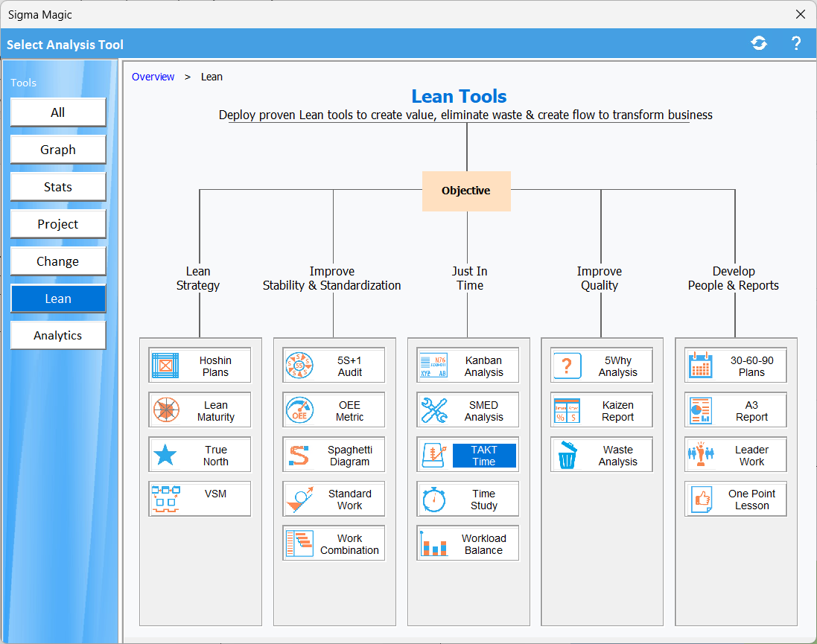The height and width of the screenshot is (644, 817).
Task: Click the Leader Work people icon
Action: click(x=701, y=455)
